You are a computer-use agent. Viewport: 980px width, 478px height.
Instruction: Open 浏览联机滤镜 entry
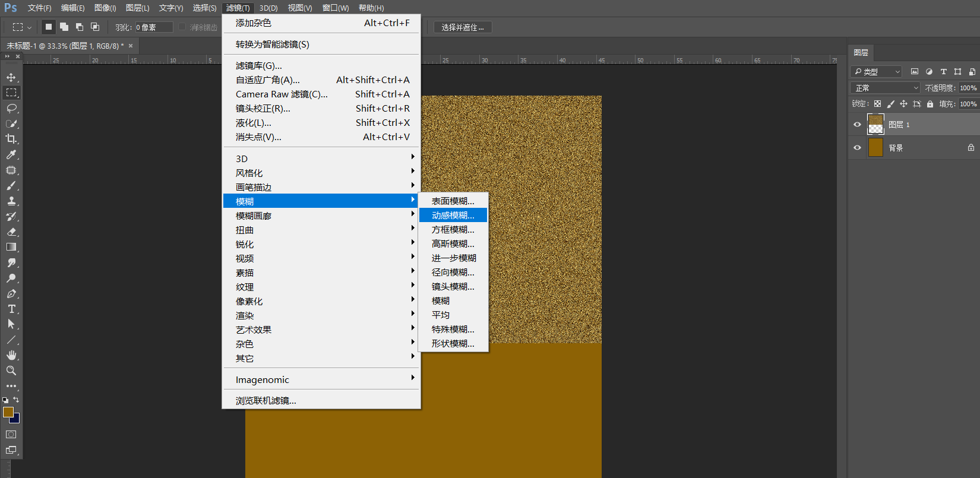(x=321, y=401)
